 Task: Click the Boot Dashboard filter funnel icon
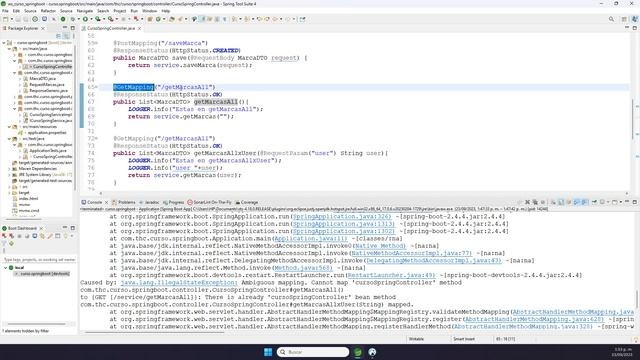tap(4, 243)
